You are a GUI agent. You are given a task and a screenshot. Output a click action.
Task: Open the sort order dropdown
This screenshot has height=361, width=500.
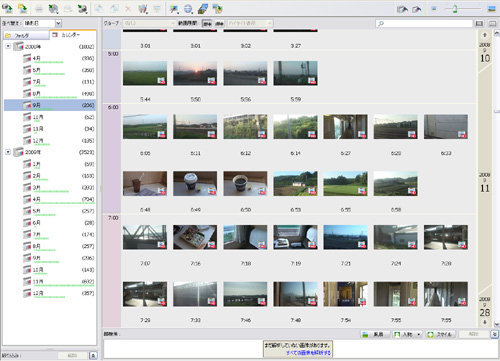coord(58,23)
